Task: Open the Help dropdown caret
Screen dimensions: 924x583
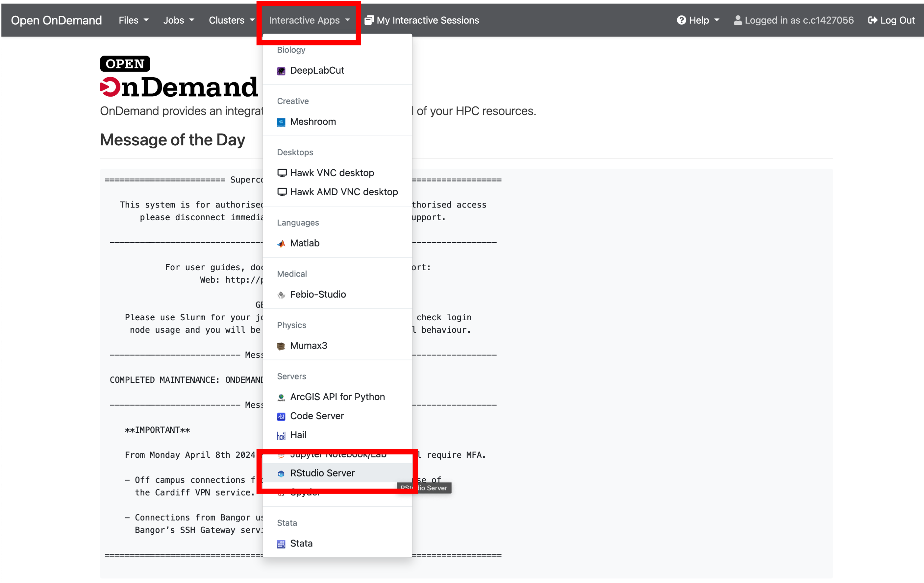Action: tap(717, 20)
